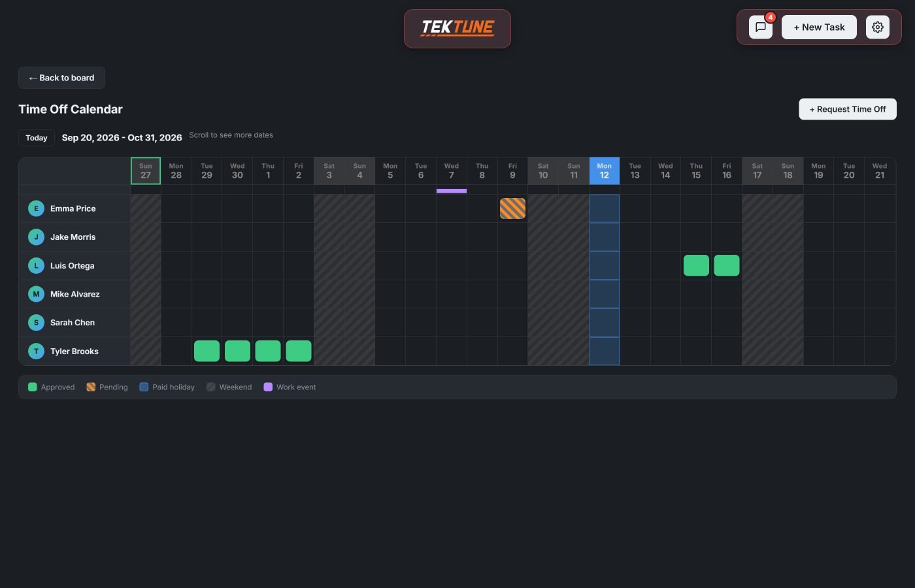Select the Mon 12 column header

point(605,171)
